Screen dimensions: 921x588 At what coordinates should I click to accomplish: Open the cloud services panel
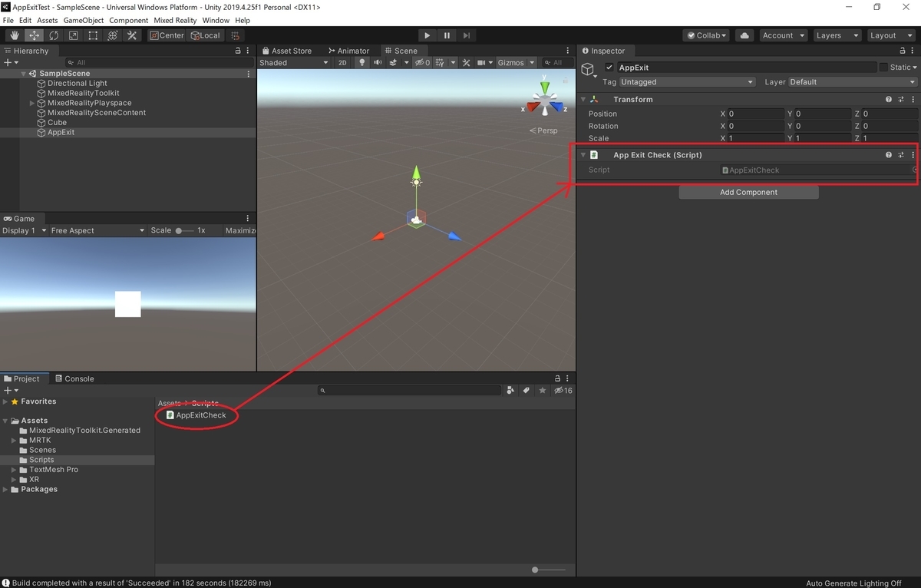tap(744, 35)
